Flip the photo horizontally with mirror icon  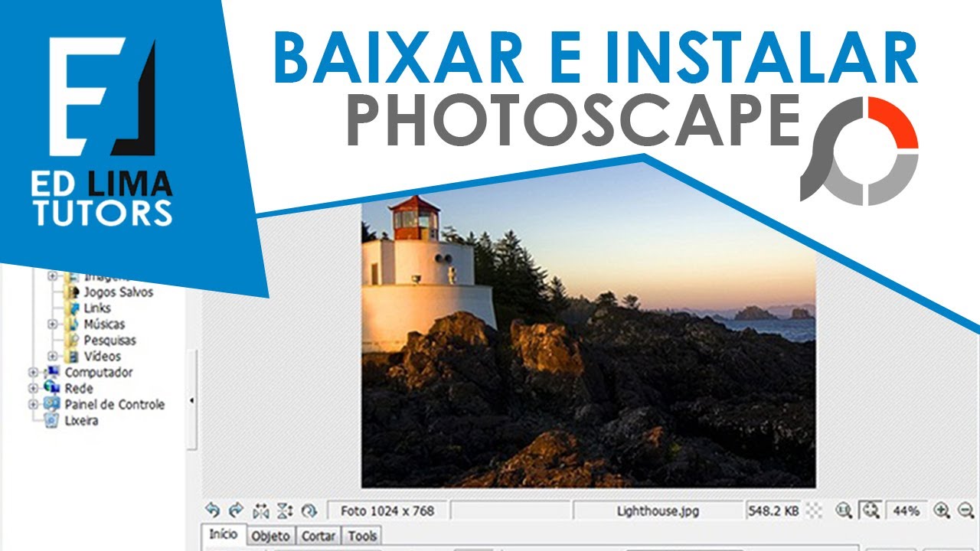coord(261,510)
